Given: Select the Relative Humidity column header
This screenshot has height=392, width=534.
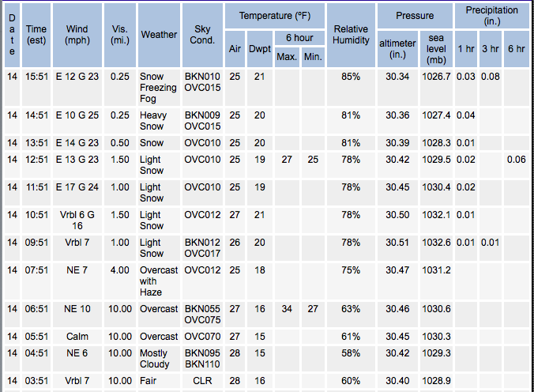Looking at the screenshot, I should 351,35.
